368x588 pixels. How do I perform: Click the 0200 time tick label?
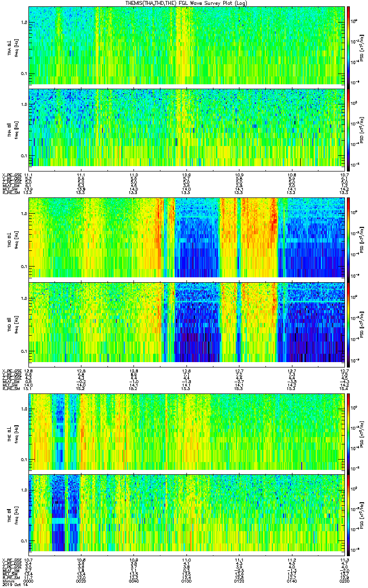[343, 581]
